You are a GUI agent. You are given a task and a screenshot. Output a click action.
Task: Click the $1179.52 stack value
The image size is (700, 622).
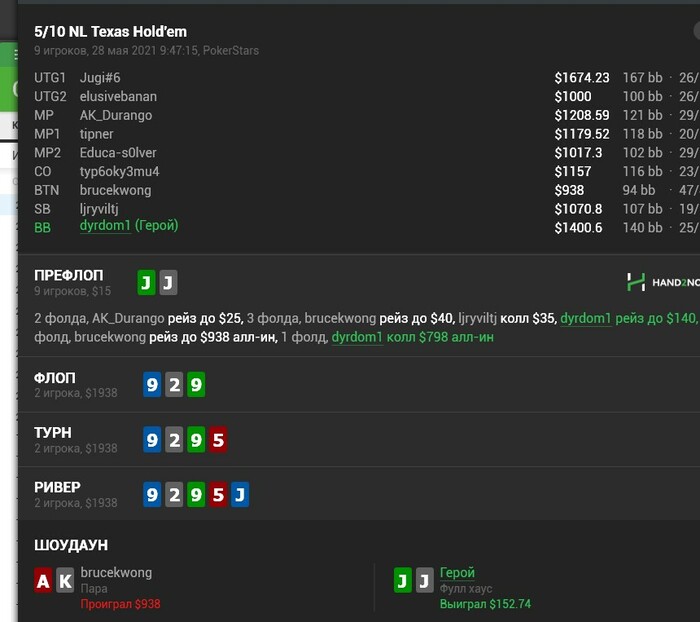(x=582, y=134)
